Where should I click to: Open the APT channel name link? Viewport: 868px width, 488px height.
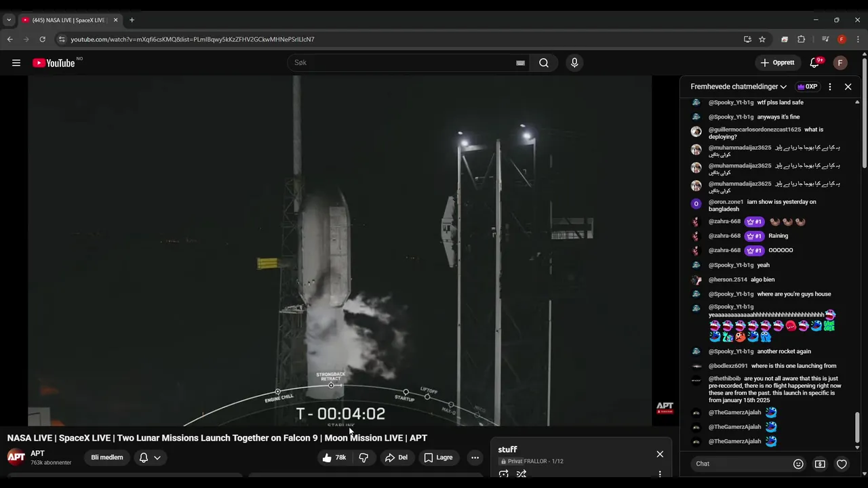37,453
